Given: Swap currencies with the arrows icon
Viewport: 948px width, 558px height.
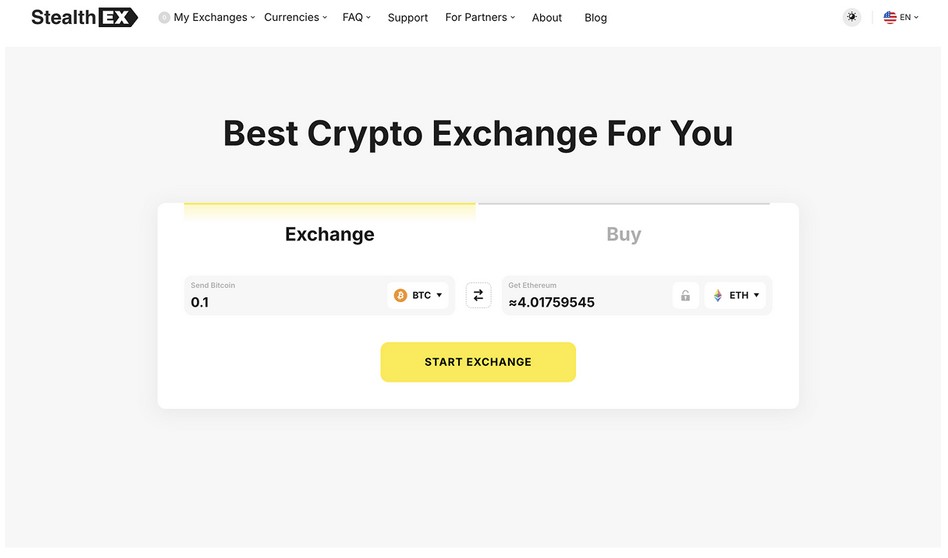Looking at the screenshot, I should pyautogui.click(x=478, y=295).
